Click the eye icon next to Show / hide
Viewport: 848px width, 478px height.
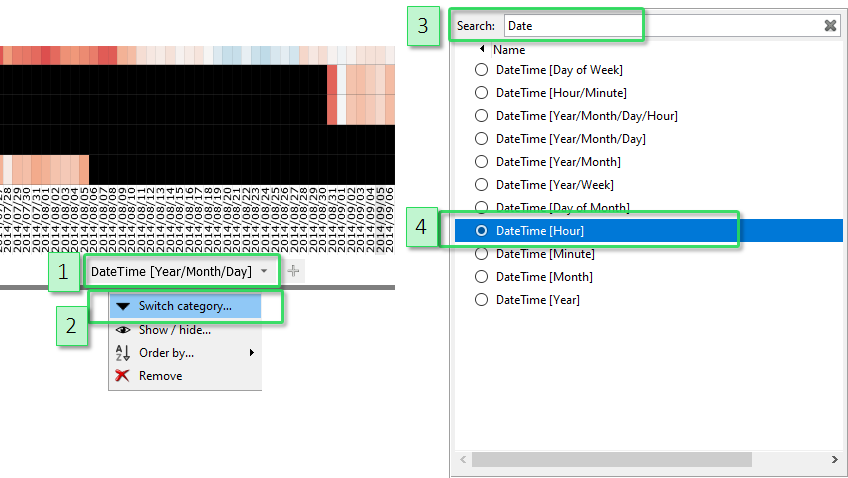123,330
